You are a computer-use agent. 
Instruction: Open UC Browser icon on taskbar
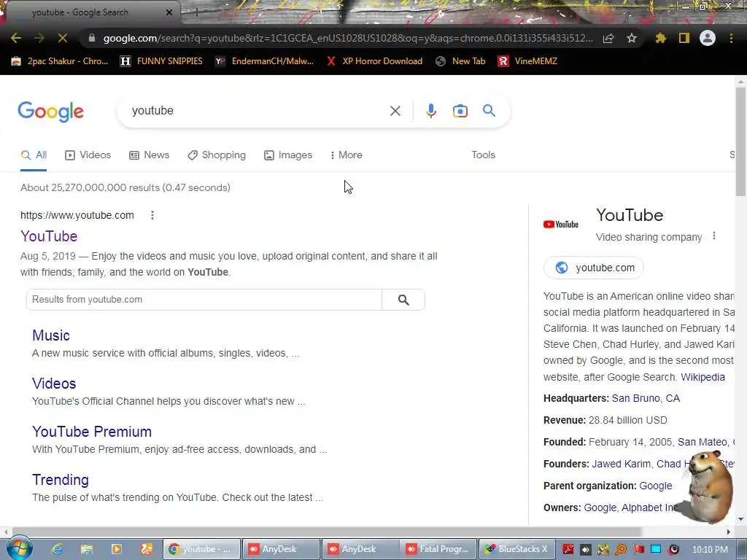pyautogui.click(x=146, y=549)
